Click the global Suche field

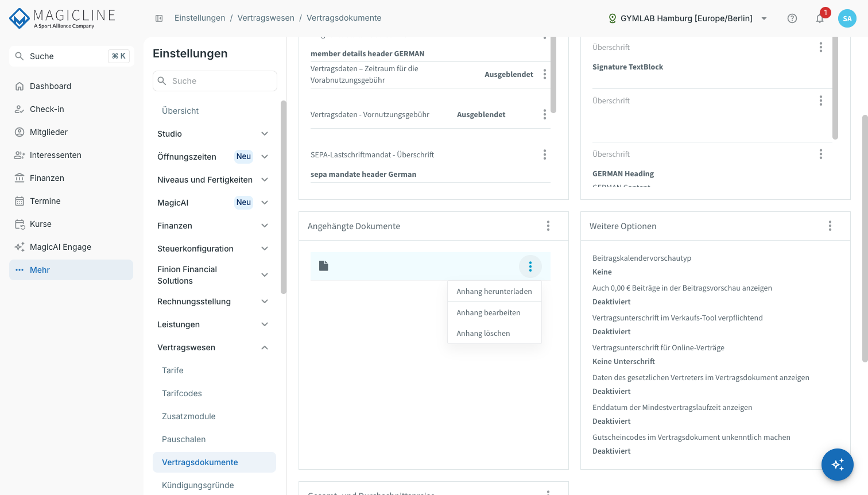pyautogui.click(x=71, y=56)
